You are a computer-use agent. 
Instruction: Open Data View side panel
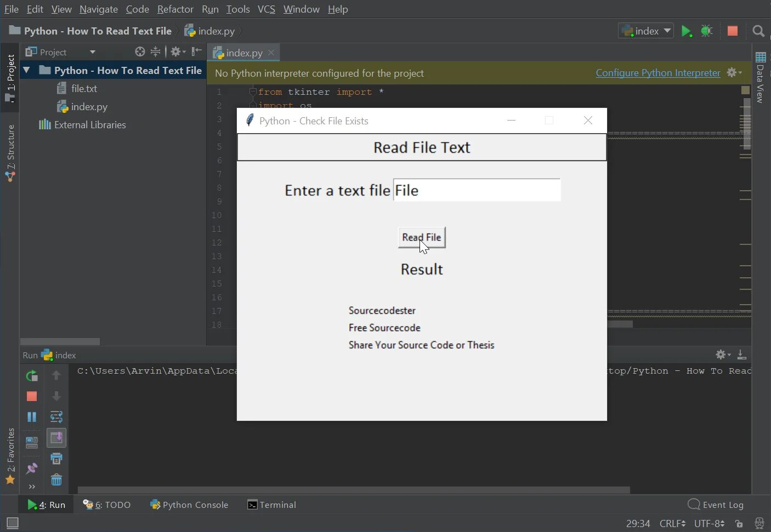pyautogui.click(x=761, y=77)
